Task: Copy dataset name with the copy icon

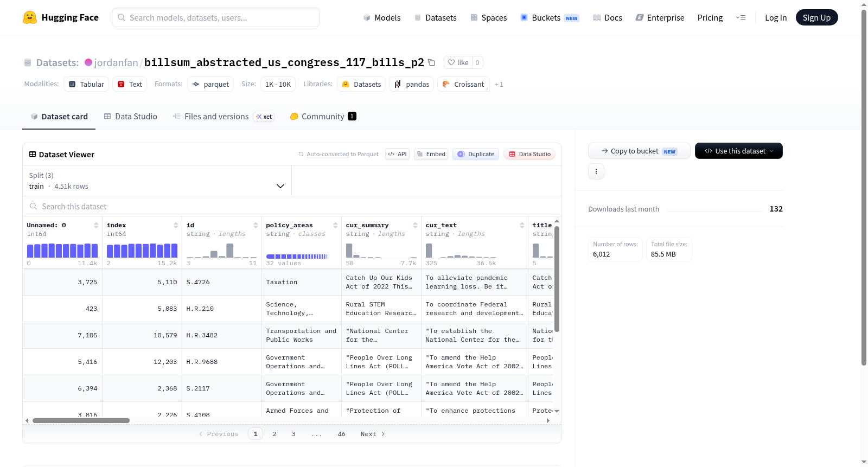Action: tap(431, 62)
